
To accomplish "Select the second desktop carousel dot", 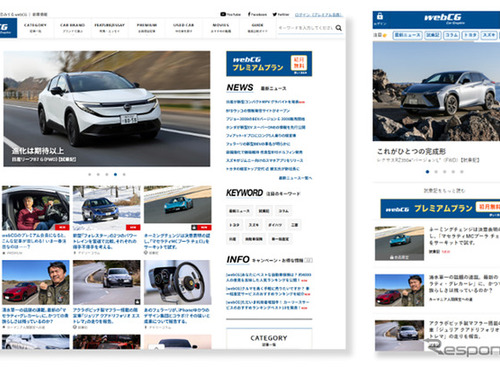I will [x=98, y=174].
